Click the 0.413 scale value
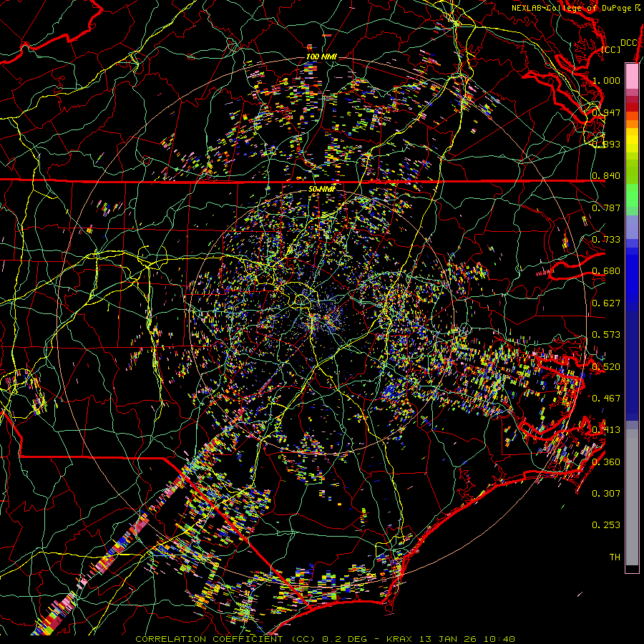Screen dimensions: 644x644 pyautogui.click(x=607, y=430)
